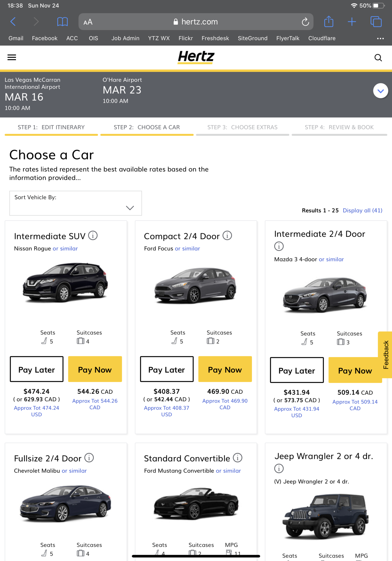Screen dimensions: 392x561
Task: Click 'or similar' next to Chevrolet Malibu
Action: click(x=74, y=471)
